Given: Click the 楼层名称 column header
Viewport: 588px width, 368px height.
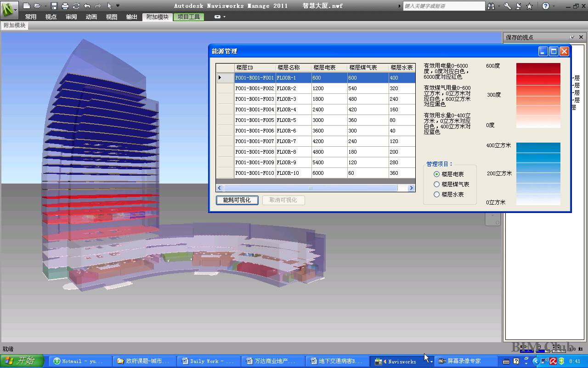Looking at the screenshot, I should coord(294,68).
